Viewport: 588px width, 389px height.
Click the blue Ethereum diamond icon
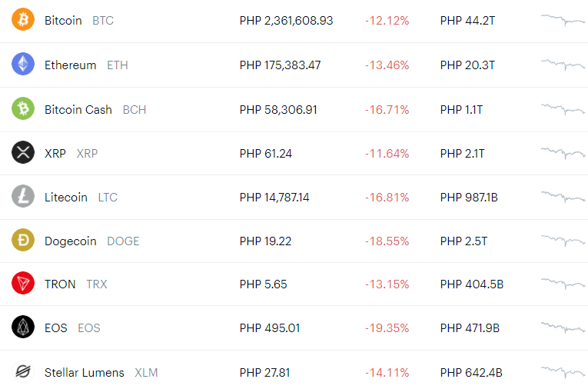tap(23, 64)
